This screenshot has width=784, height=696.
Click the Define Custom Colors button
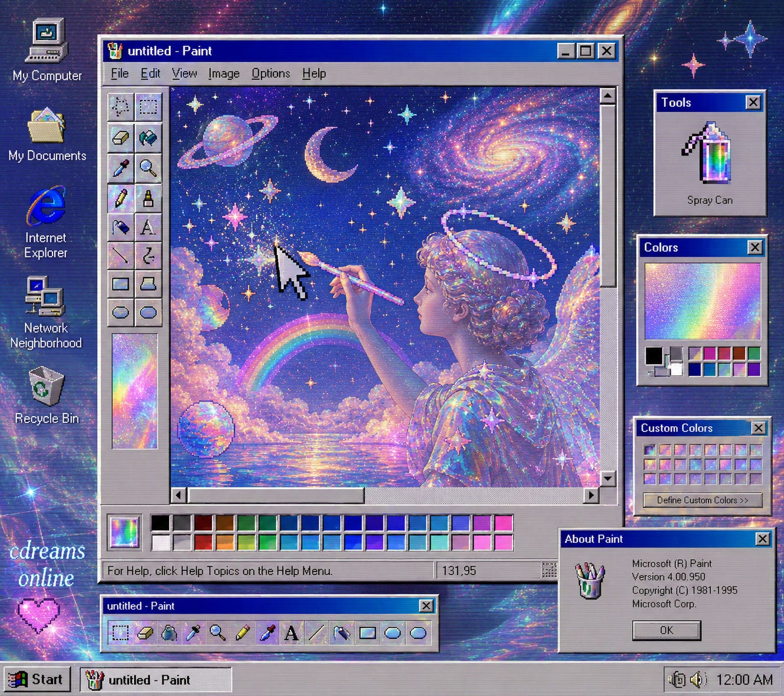703,500
